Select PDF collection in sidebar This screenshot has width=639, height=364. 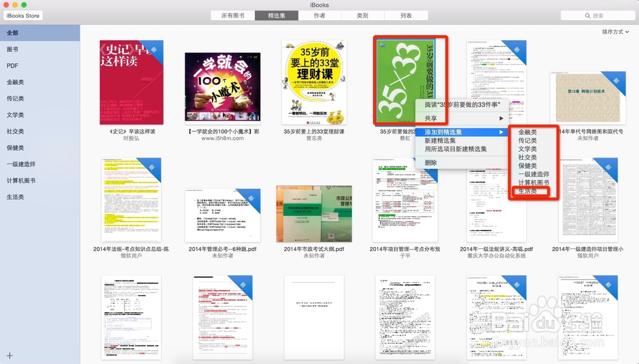pos(40,66)
